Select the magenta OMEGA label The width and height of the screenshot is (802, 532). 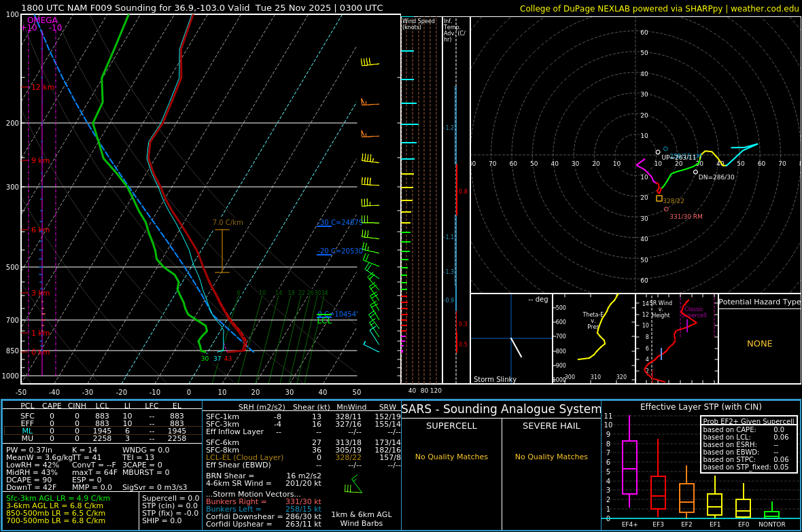[42, 20]
